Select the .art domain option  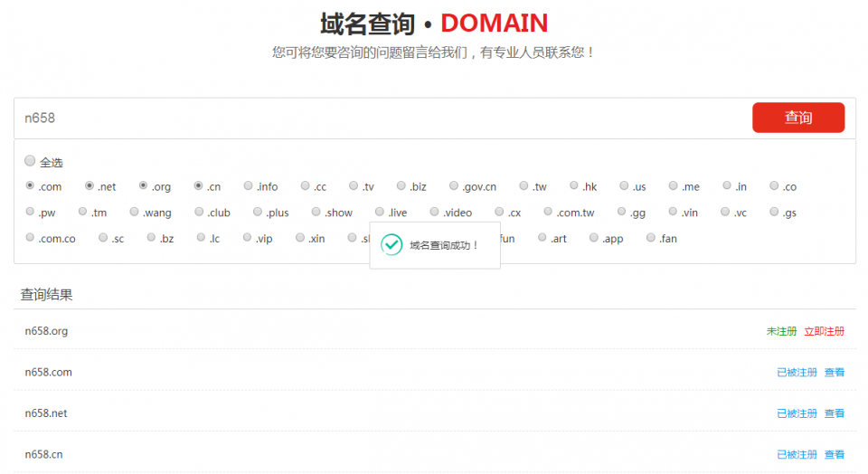[x=542, y=238]
